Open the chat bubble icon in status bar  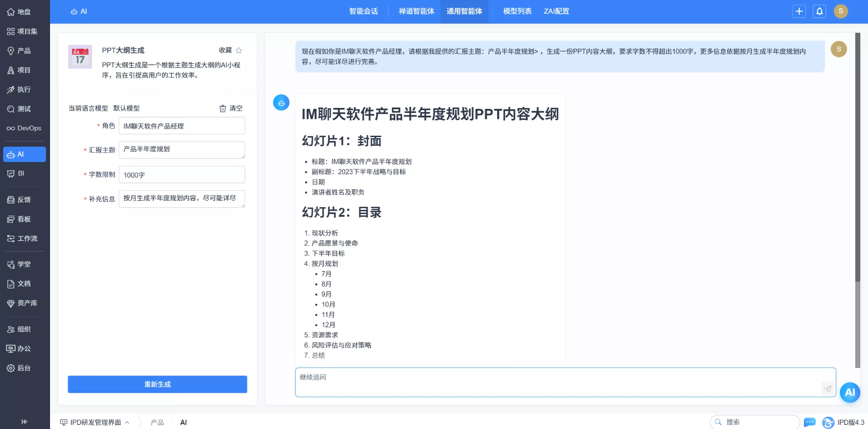809,422
